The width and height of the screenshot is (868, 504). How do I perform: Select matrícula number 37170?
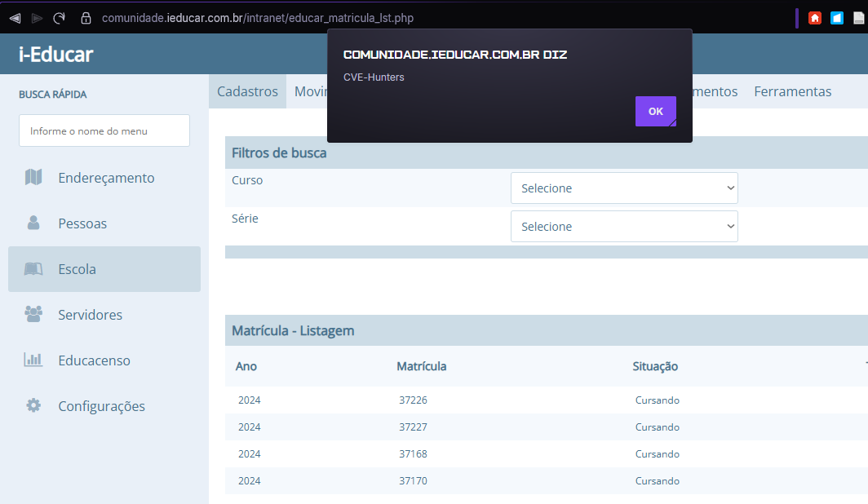(413, 481)
